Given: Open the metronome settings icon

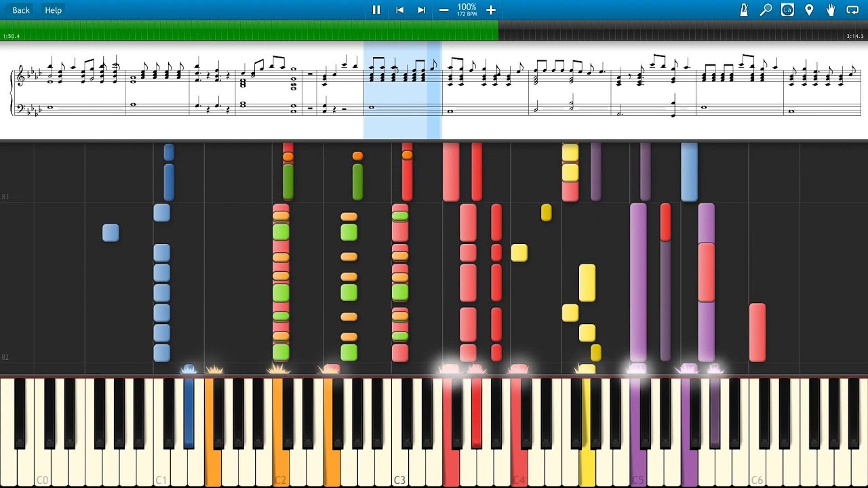Looking at the screenshot, I should [x=744, y=9].
